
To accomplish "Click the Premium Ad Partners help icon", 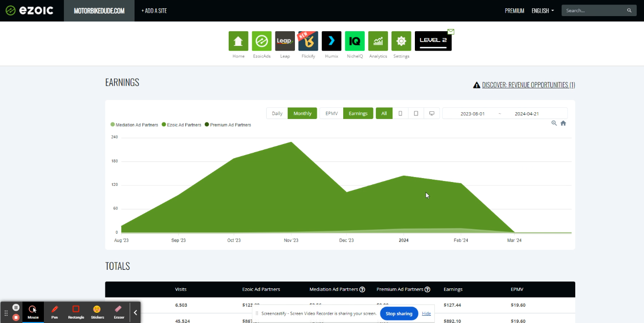I will tap(428, 289).
